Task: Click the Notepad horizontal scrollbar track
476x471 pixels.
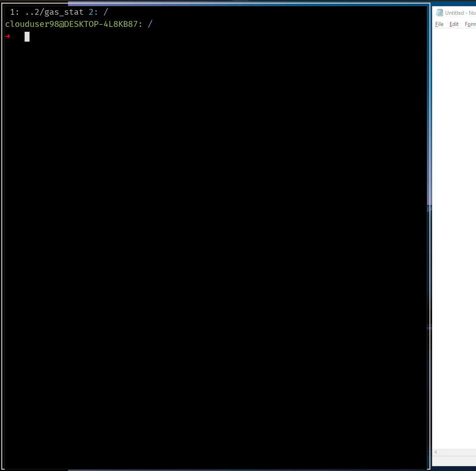Action: click(x=456, y=452)
